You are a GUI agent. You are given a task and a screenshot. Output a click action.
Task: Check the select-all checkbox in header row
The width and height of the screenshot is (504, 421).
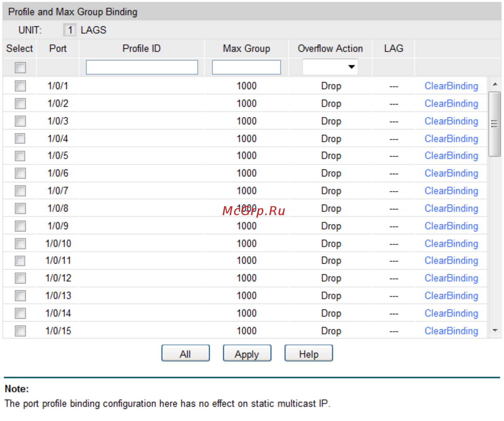coord(20,67)
